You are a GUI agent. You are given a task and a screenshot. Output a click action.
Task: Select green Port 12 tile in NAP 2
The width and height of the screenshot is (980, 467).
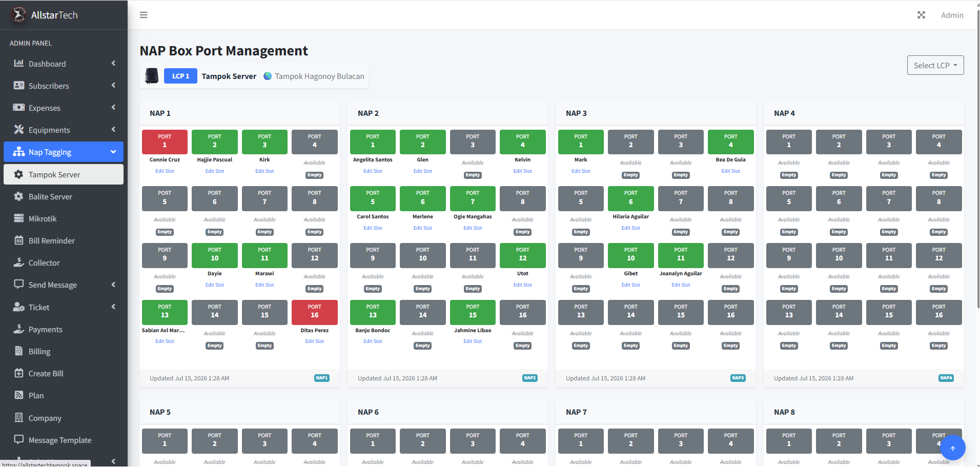coord(523,255)
